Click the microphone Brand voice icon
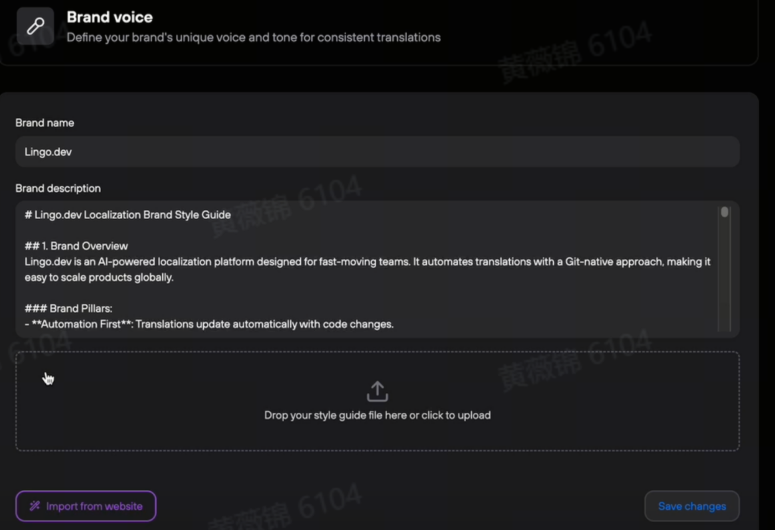 tap(35, 26)
